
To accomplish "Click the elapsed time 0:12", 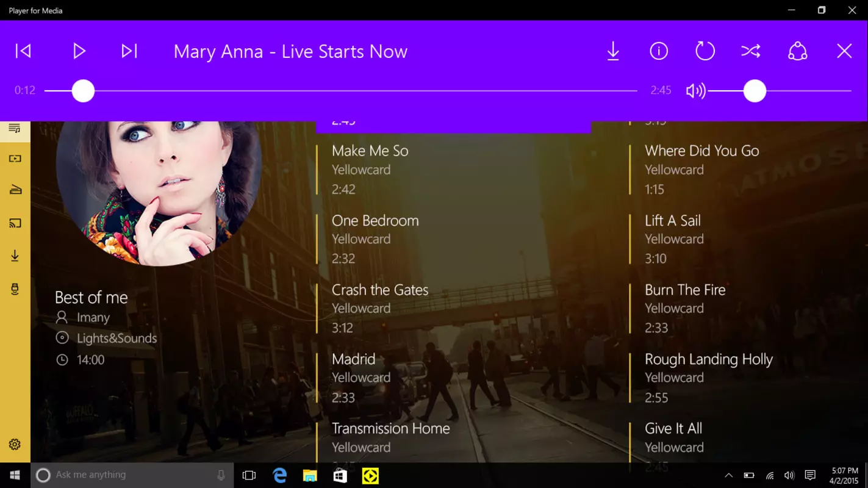I will tap(25, 90).
